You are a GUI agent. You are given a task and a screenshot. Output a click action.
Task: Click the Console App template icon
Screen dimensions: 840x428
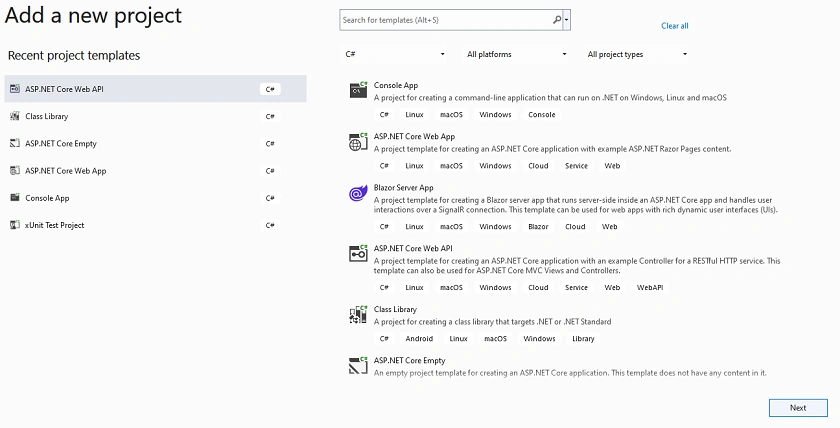[358, 90]
